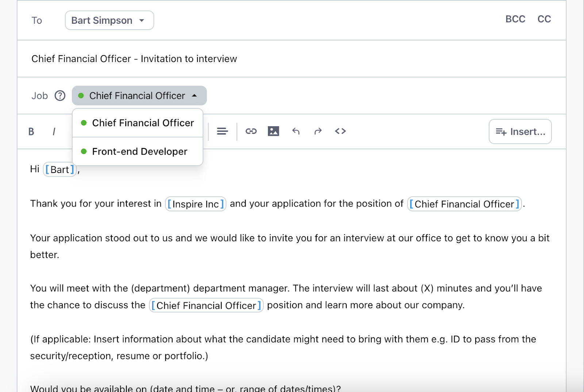This screenshot has width=584, height=392.
Task: Toggle bold text formatting
Action: 31,131
